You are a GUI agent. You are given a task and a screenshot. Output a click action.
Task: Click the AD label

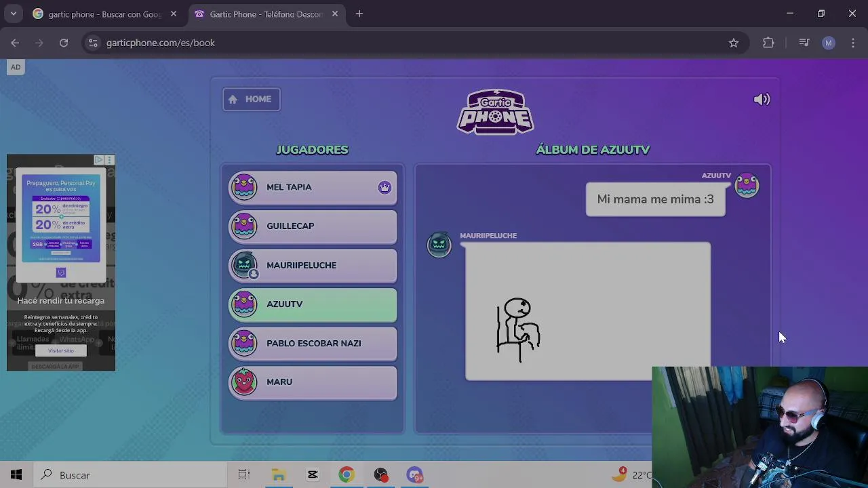(x=16, y=67)
